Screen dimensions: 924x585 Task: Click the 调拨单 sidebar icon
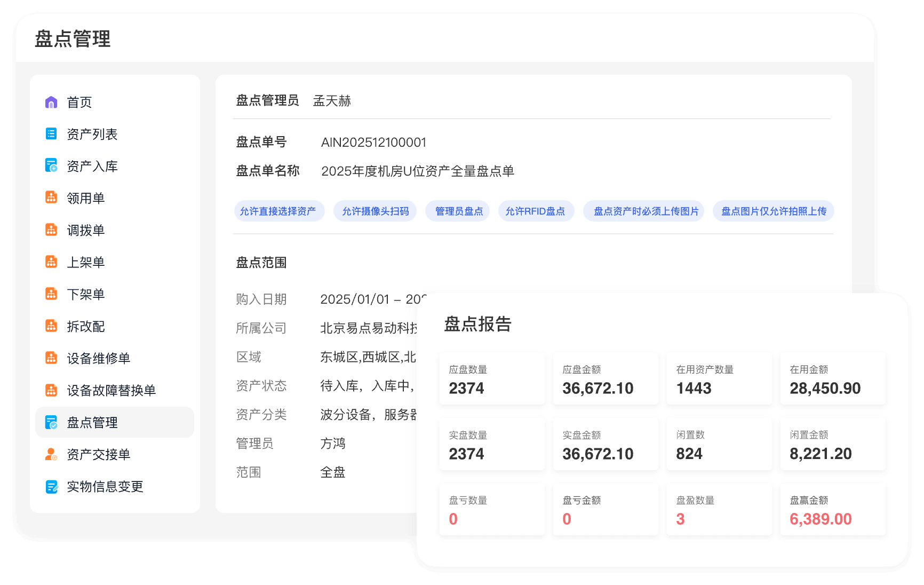tap(51, 230)
